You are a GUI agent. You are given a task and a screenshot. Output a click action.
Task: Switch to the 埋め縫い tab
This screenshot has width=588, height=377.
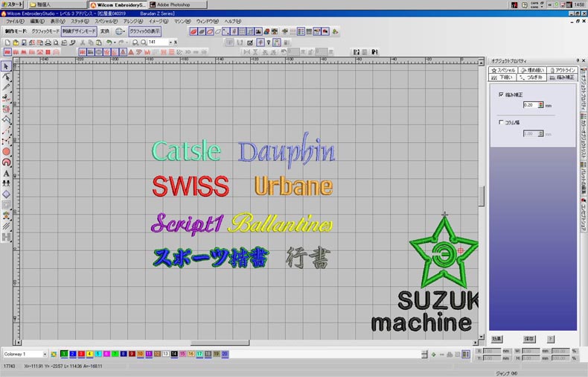[532, 70]
